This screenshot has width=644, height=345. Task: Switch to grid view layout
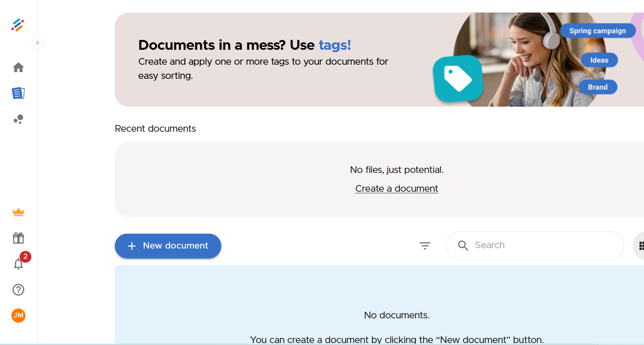tap(640, 246)
